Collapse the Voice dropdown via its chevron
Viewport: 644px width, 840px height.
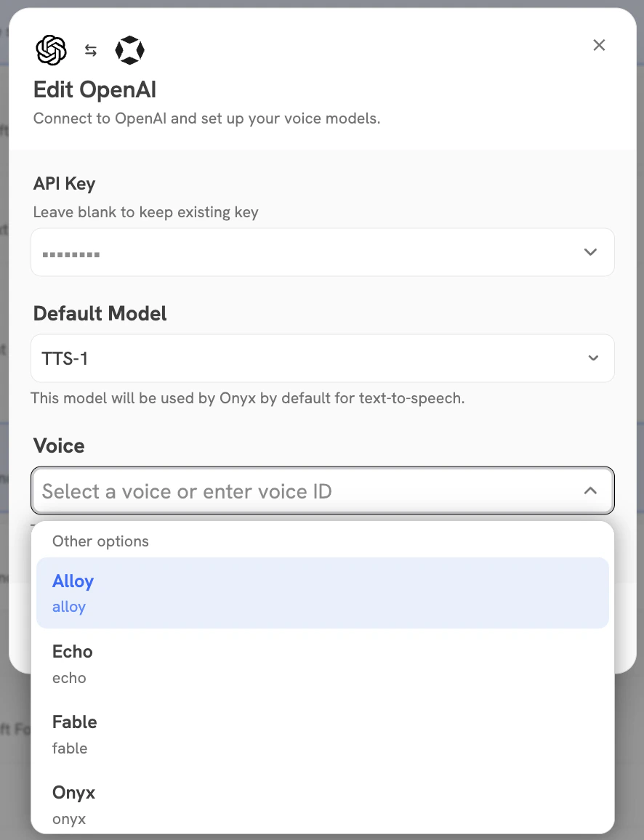click(x=590, y=490)
